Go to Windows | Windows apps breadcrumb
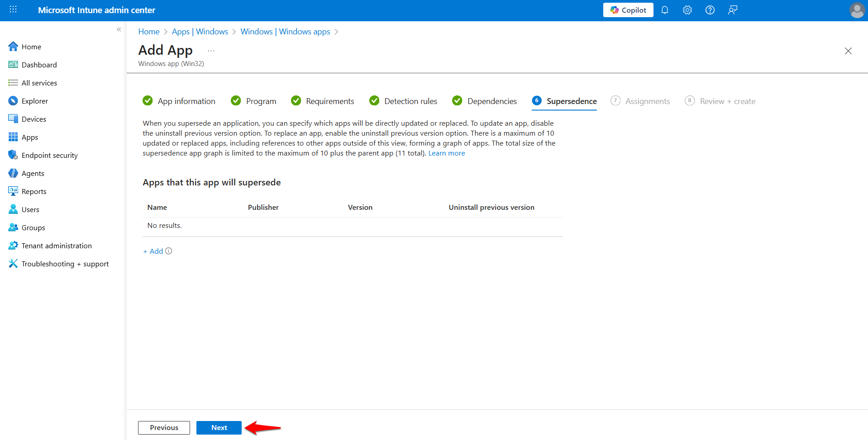The image size is (868, 440). pos(285,32)
